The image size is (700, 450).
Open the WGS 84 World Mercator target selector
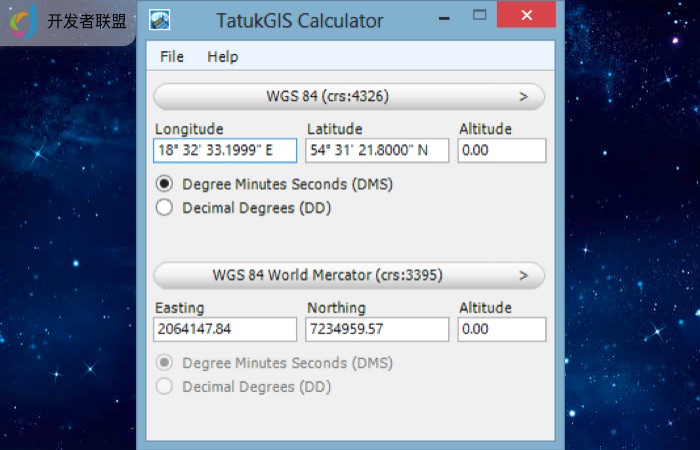(349, 275)
